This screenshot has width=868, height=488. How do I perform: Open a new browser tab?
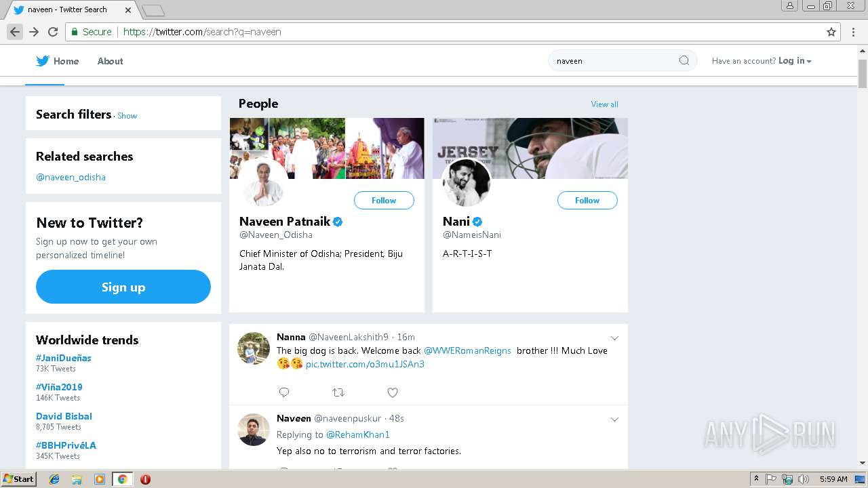pyautogui.click(x=153, y=10)
